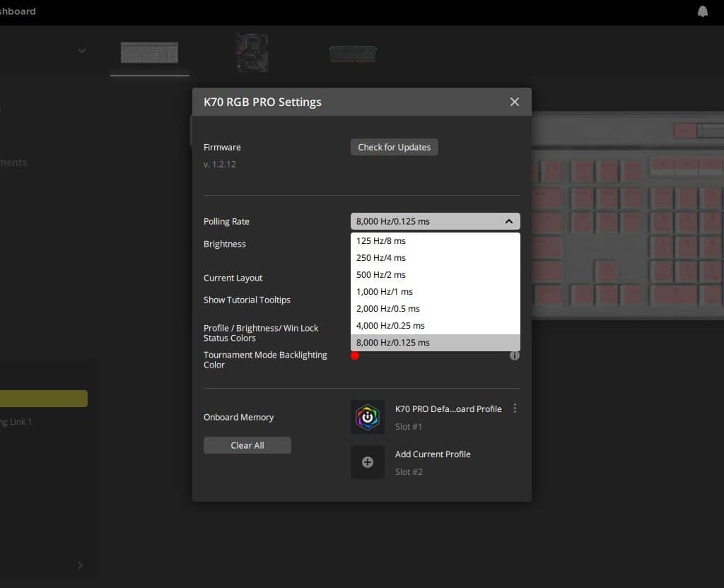Click the iCUE profile icon in Slot #1
Viewport: 724px width, 588px height.
click(368, 417)
